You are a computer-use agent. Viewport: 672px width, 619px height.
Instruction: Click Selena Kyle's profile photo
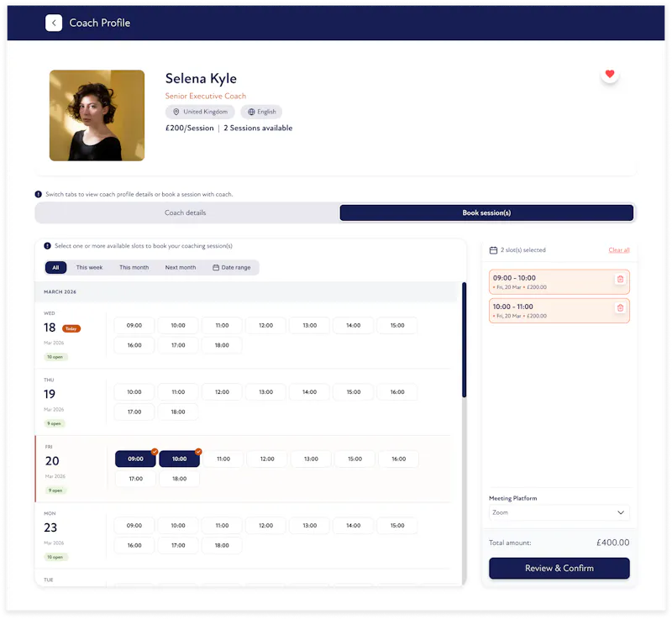pos(97,116)
